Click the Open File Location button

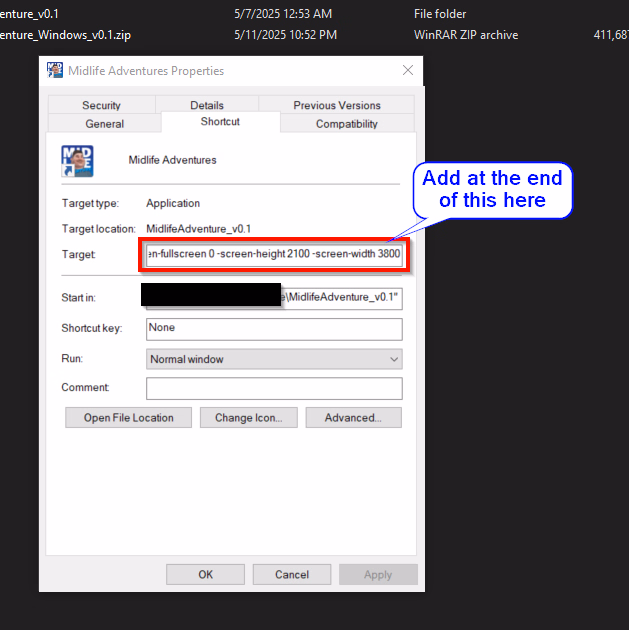(x=129, y=417)
